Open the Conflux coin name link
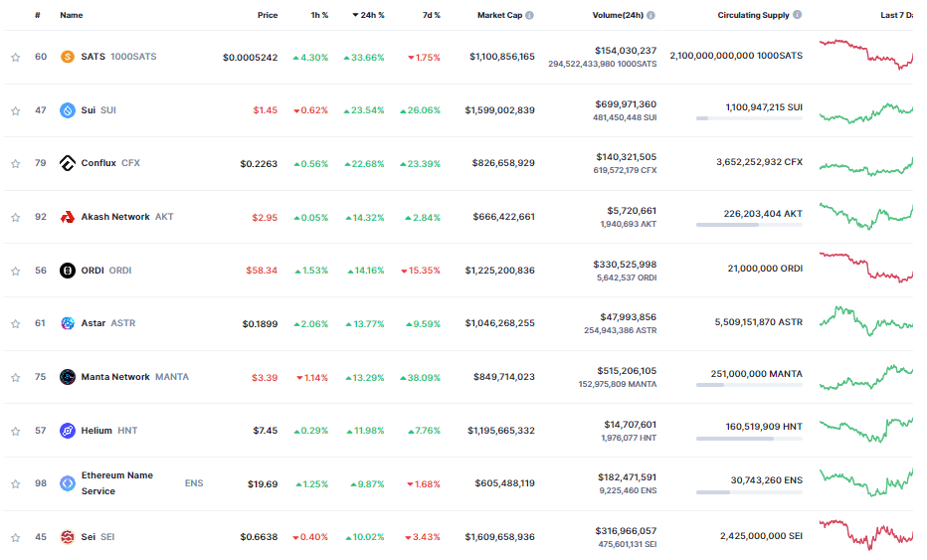The image size is (927, 560). 98,163
